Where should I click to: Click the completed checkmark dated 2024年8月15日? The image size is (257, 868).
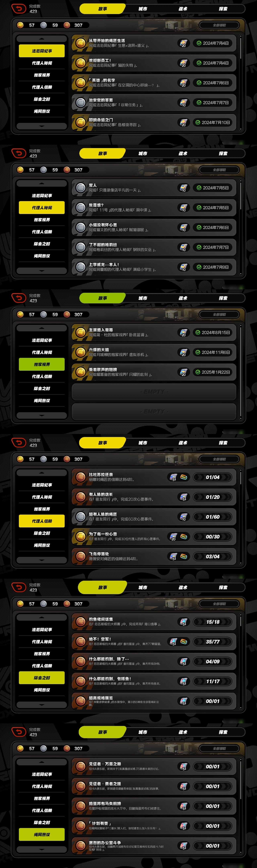198,332
